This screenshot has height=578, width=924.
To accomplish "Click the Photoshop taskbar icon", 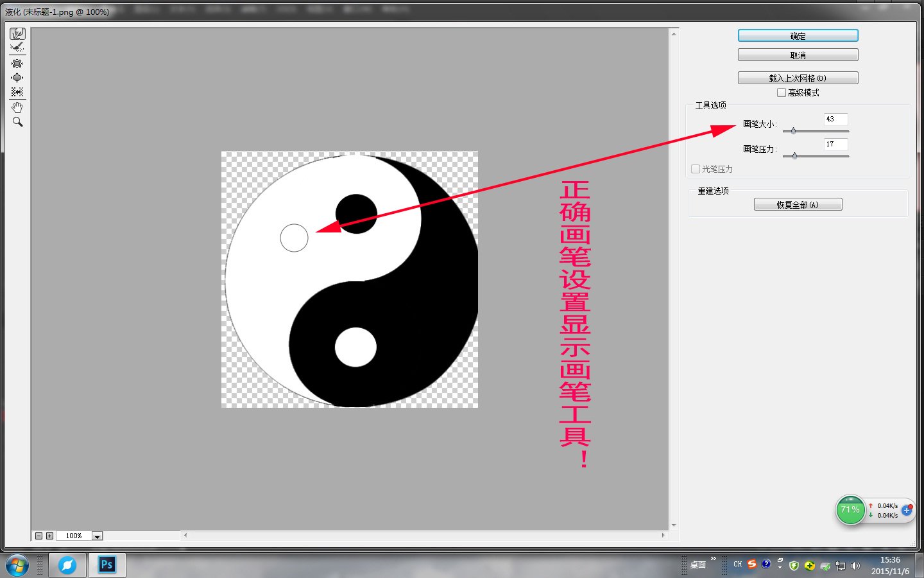I will [107, 565].
